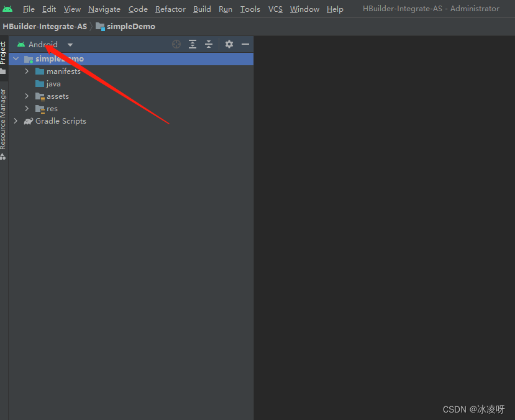Open the VCS menu
515x420 pixels.
pos(275,9)
